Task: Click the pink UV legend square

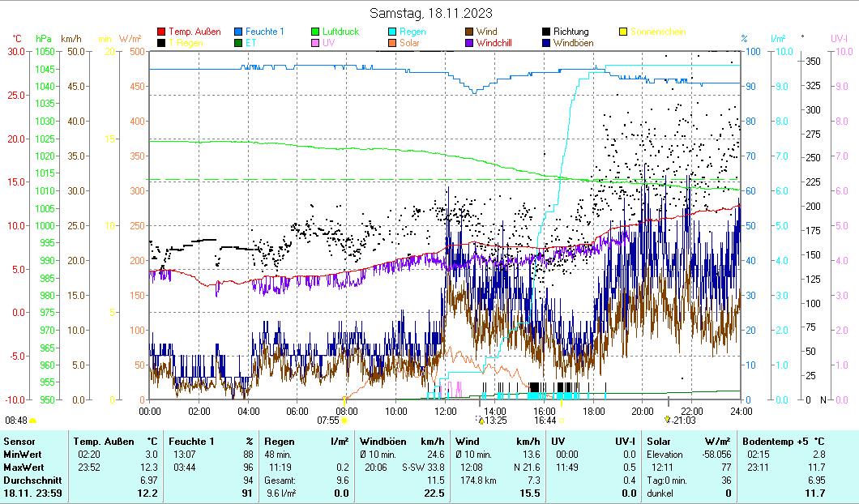Action: coord(316,43)
